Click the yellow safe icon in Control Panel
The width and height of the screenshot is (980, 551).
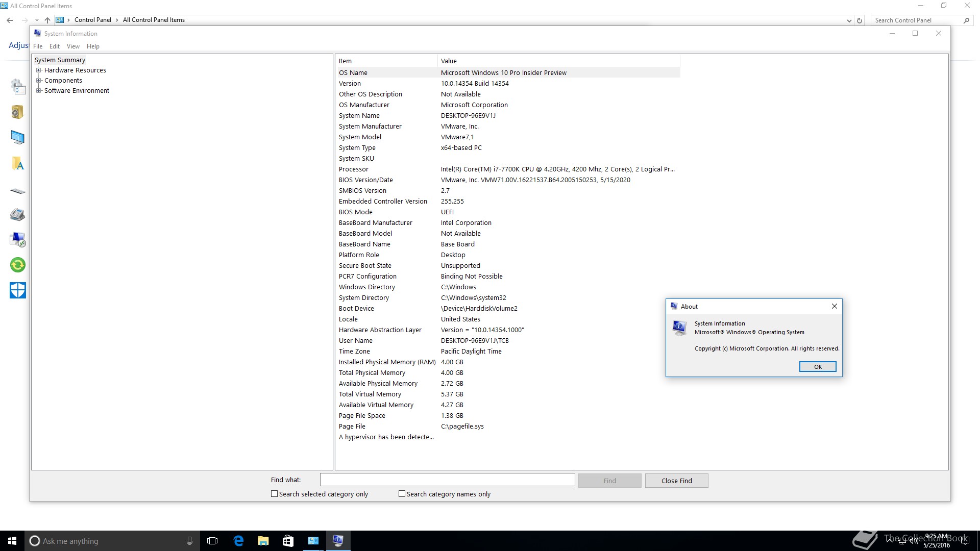tap(18, 112)
